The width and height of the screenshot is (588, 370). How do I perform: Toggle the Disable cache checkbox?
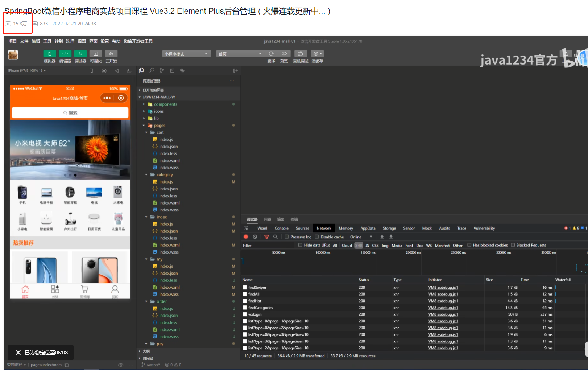317,237
